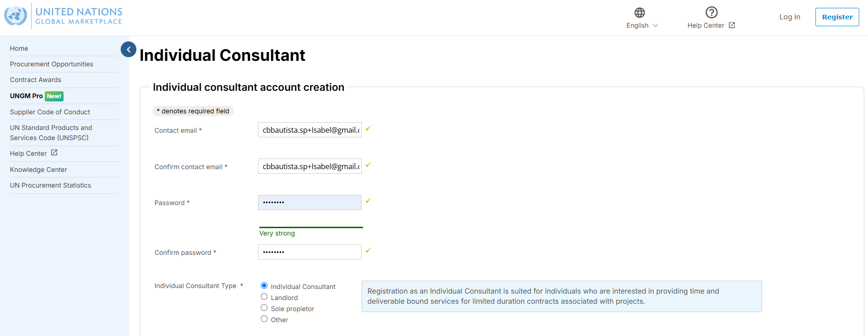Click into the Contact email field

click(x=310, y=130)
